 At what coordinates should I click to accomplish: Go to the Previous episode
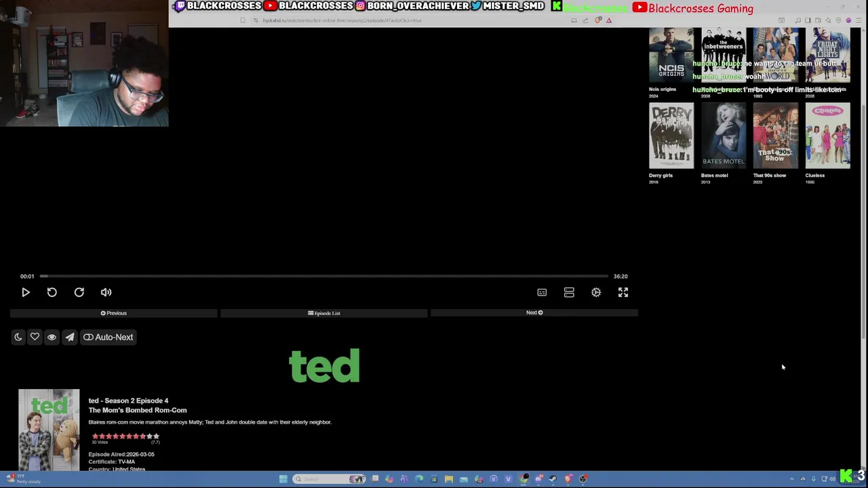click(114, 313)
